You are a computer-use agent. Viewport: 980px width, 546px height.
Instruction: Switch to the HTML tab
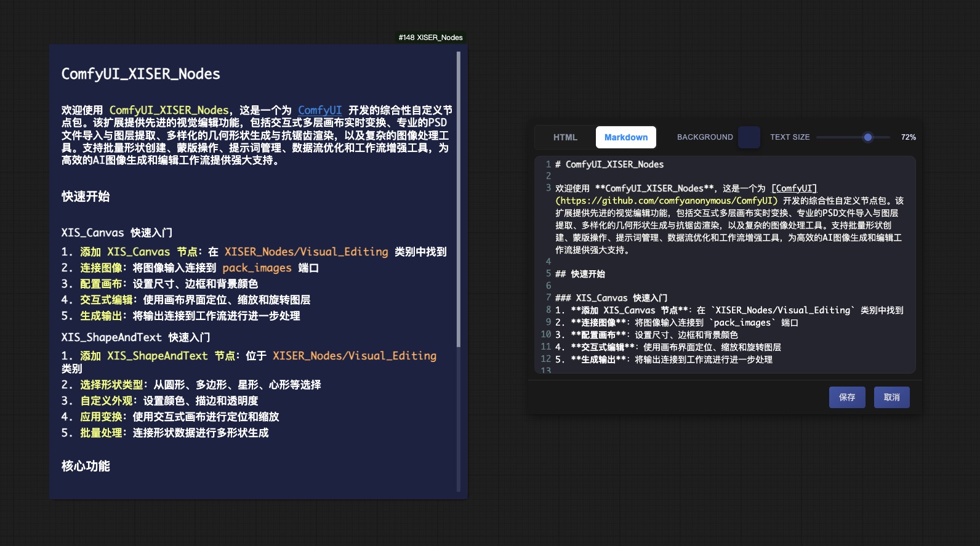point(565,137)
